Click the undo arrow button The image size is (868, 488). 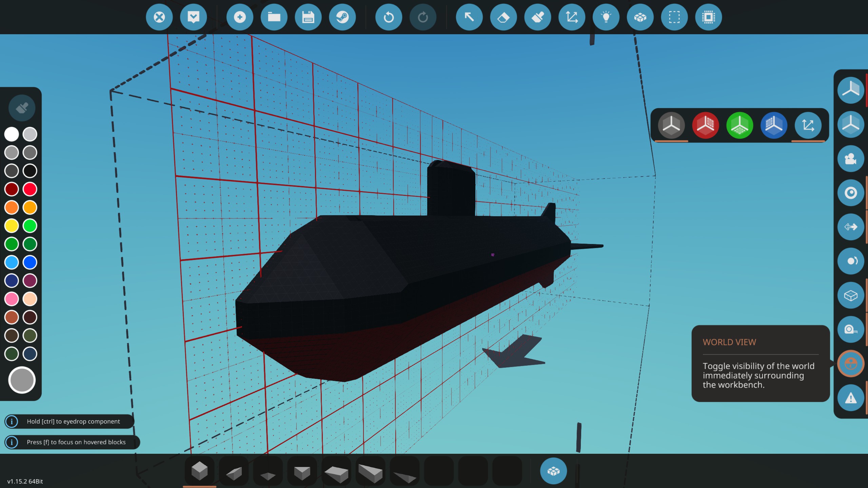pyautogui.click(x=389, y=17)
